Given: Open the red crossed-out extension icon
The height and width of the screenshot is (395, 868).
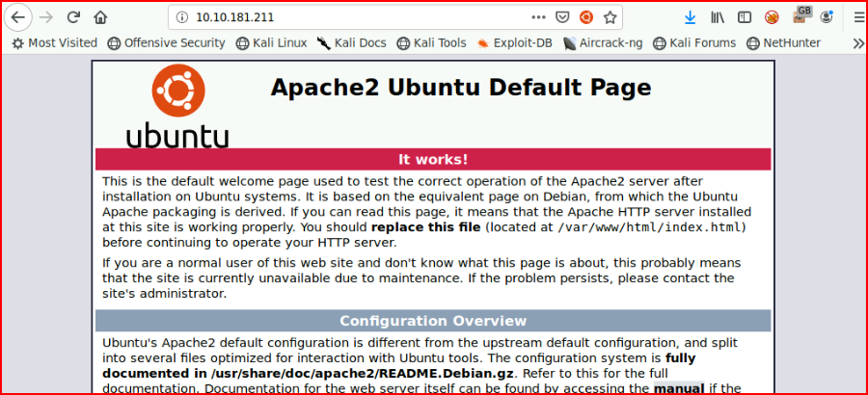Looking at the screenshot, I should tap(772, 17).
